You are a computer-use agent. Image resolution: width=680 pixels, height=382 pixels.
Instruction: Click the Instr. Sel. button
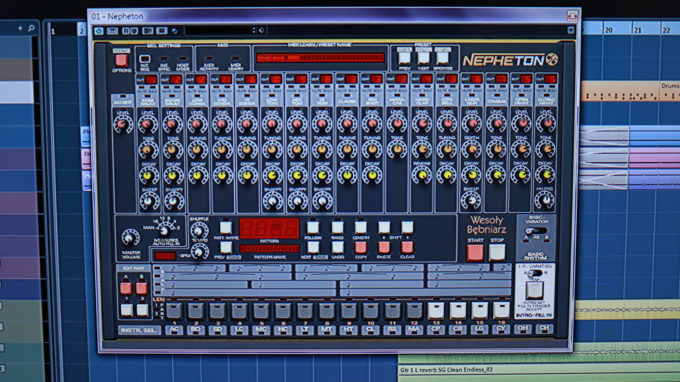tap(139, 330)
